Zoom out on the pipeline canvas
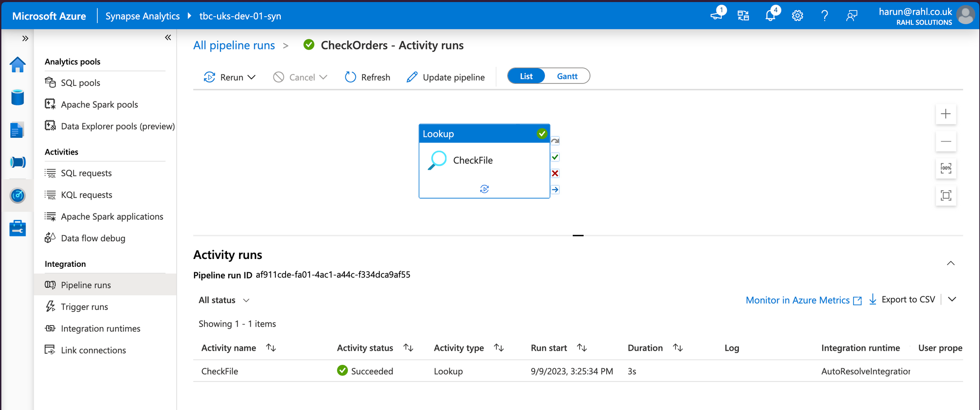 click(x=946, y=141)
